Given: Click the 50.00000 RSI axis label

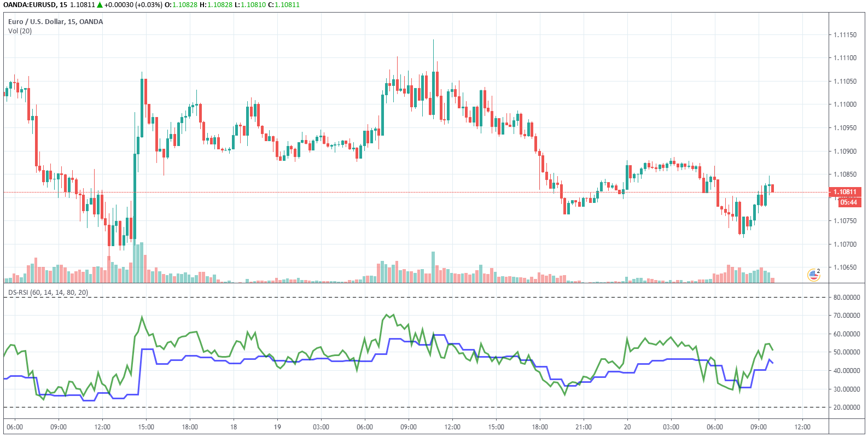Looking at the screenshot, I should (x=847, y=352).
